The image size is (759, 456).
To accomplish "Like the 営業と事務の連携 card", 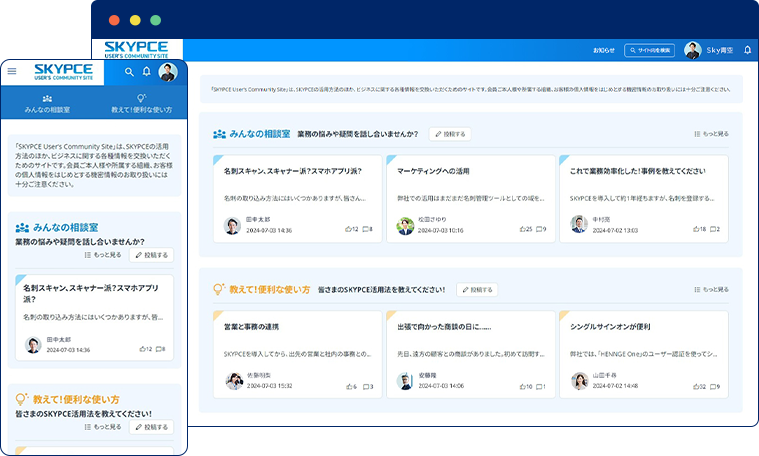I will (351, 386).
